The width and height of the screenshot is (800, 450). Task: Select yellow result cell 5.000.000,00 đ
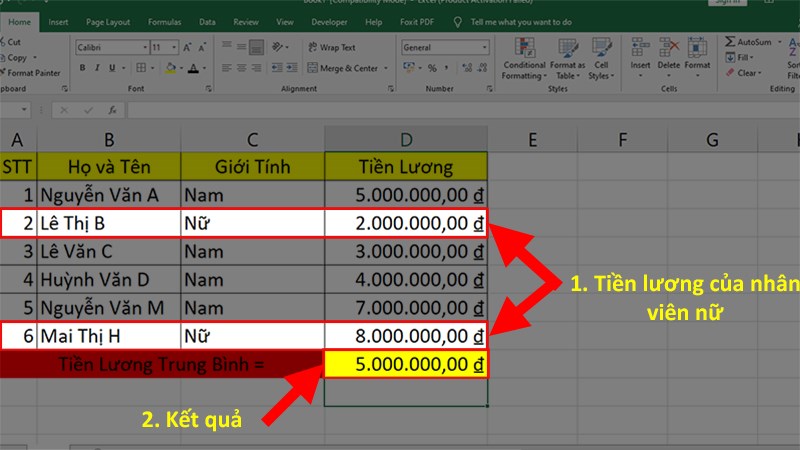coord(406,364)
